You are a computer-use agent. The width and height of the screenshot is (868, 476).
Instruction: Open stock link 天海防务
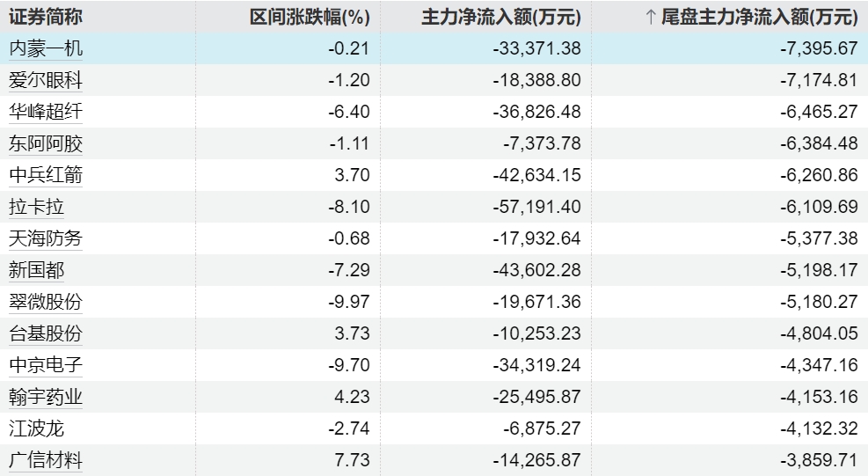(46, 238)
